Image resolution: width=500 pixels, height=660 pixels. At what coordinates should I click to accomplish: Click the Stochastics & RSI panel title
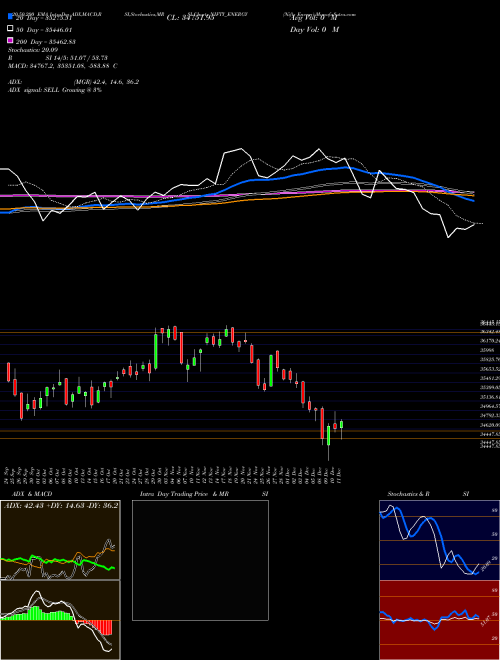click(428, 494)
